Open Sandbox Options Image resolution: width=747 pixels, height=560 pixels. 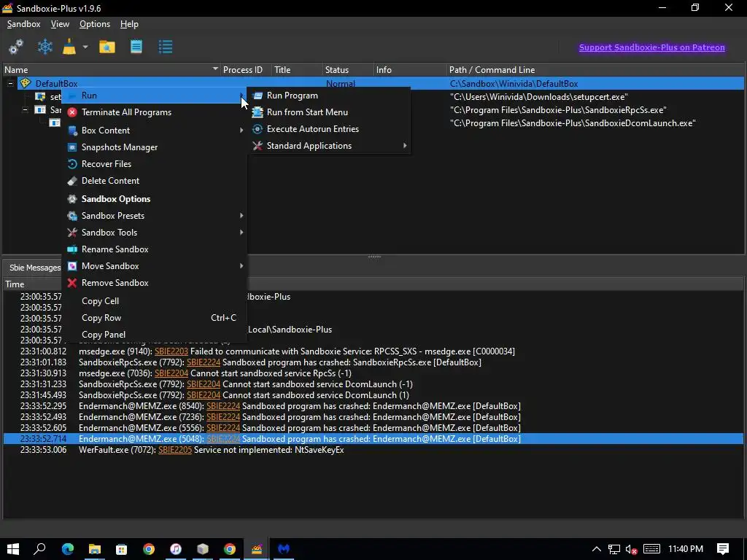point(155,198)
